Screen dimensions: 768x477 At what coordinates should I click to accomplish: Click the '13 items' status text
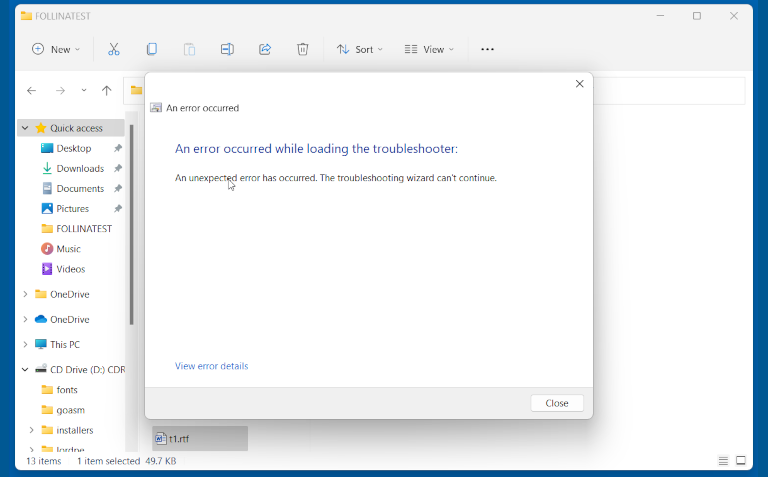(44, 461)
